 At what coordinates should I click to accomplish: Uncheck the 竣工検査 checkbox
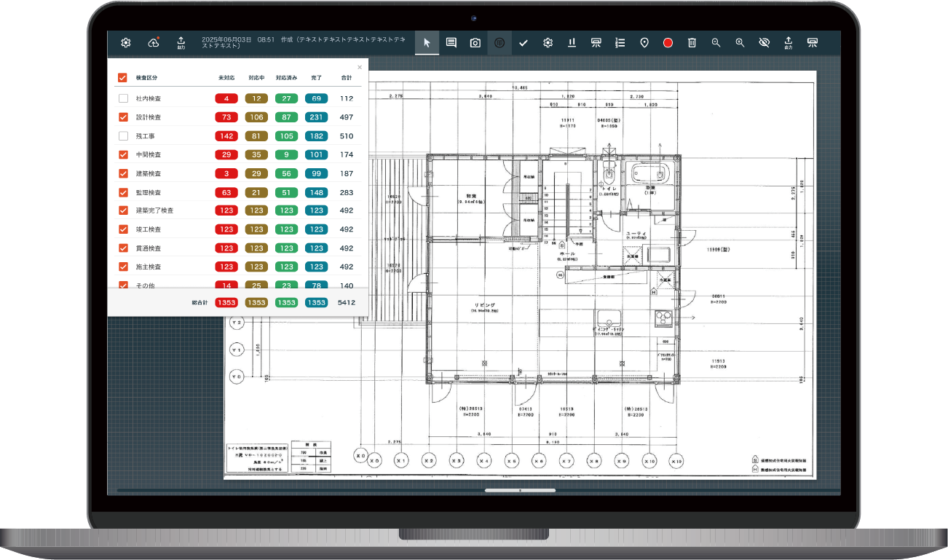pyautogui.click(x=123, y=229)
